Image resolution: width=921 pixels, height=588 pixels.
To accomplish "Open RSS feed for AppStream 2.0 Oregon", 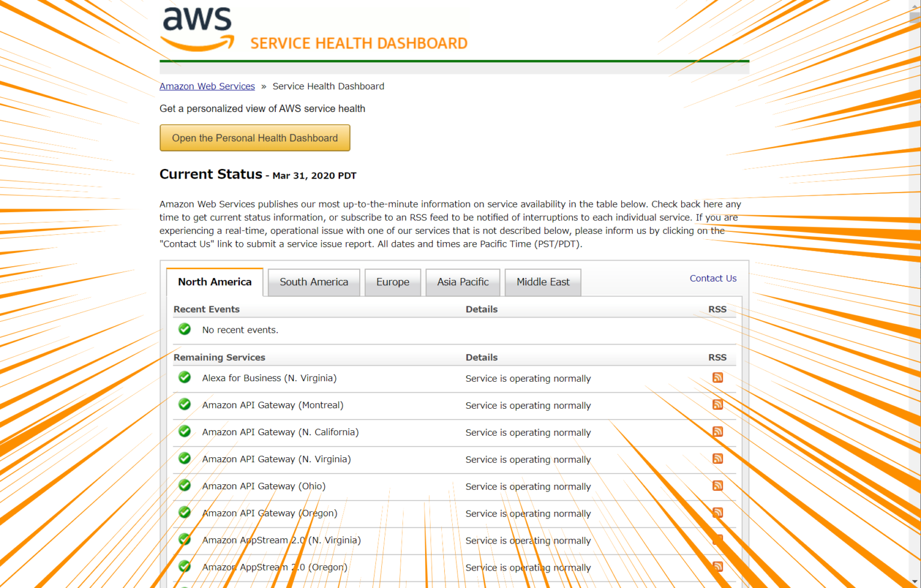I will [x=717, y=566].
